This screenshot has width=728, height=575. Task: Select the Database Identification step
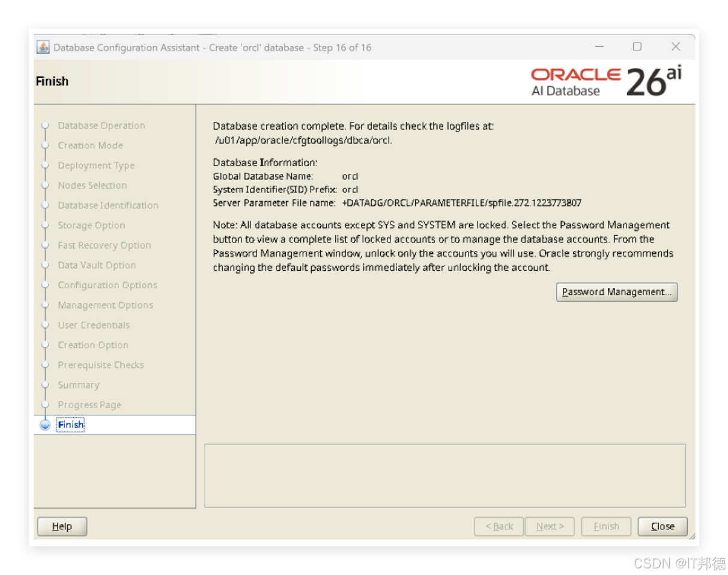point(108,205)
